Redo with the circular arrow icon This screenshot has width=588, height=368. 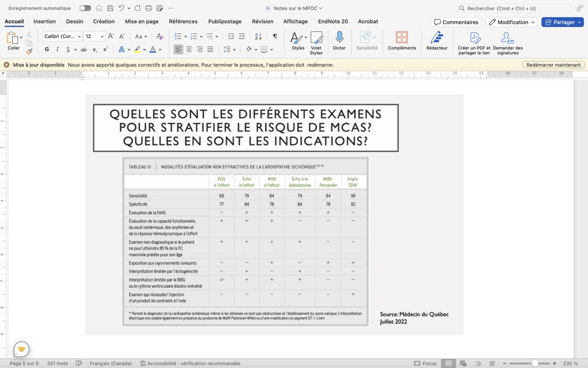(138, 8)
